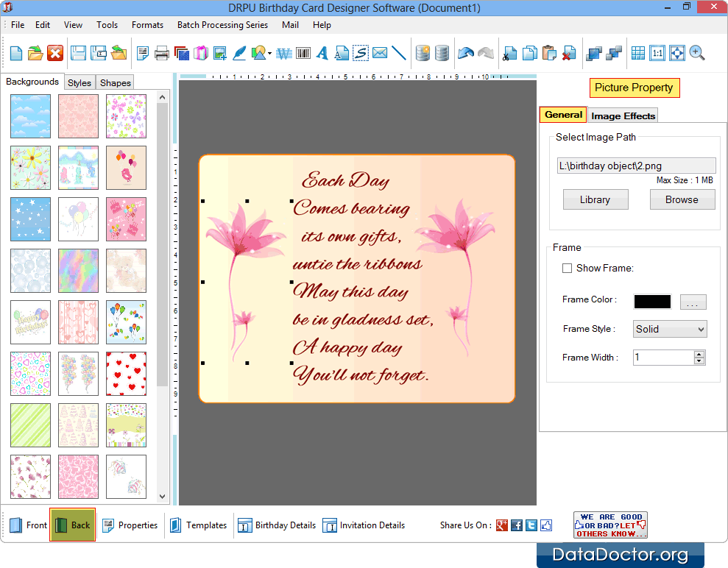Select the green diagonal stripes background thumbnail

point(31,425)
